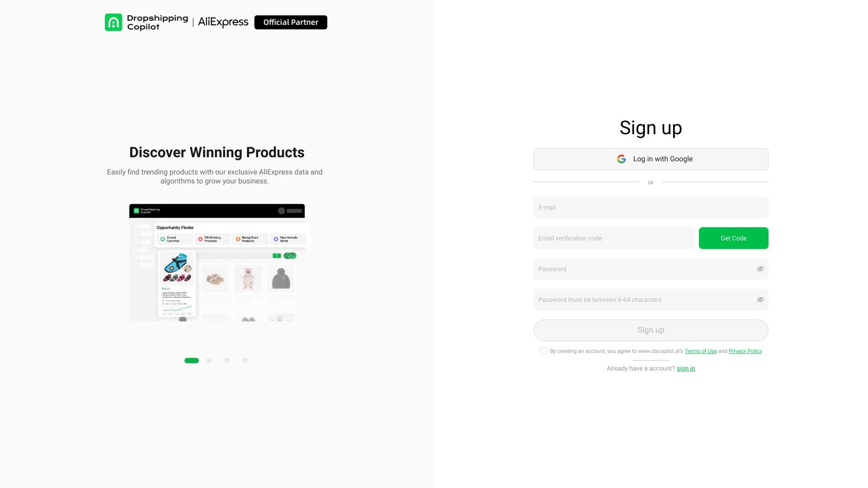
Task: Click the Google icon in the login button
Action: click(x=621, y=159)
